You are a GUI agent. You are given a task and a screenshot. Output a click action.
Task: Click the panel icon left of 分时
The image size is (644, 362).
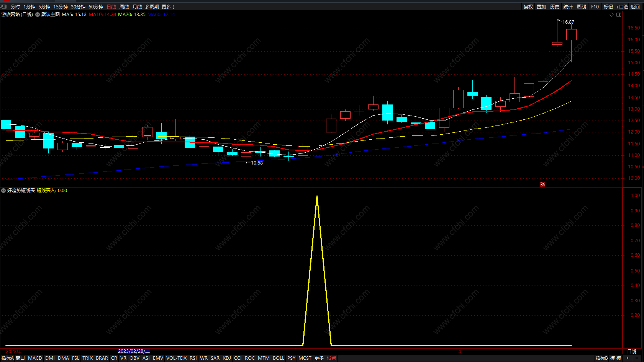4,7
